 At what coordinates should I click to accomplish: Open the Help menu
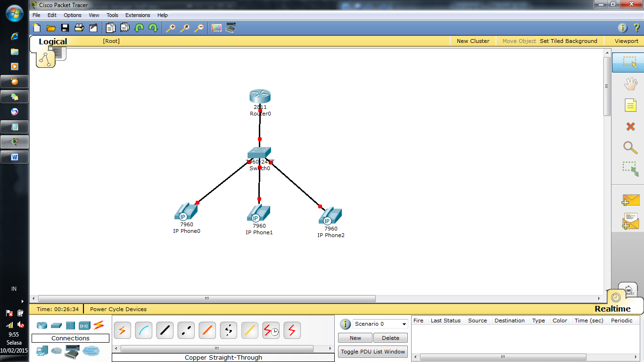coord(162,15)
